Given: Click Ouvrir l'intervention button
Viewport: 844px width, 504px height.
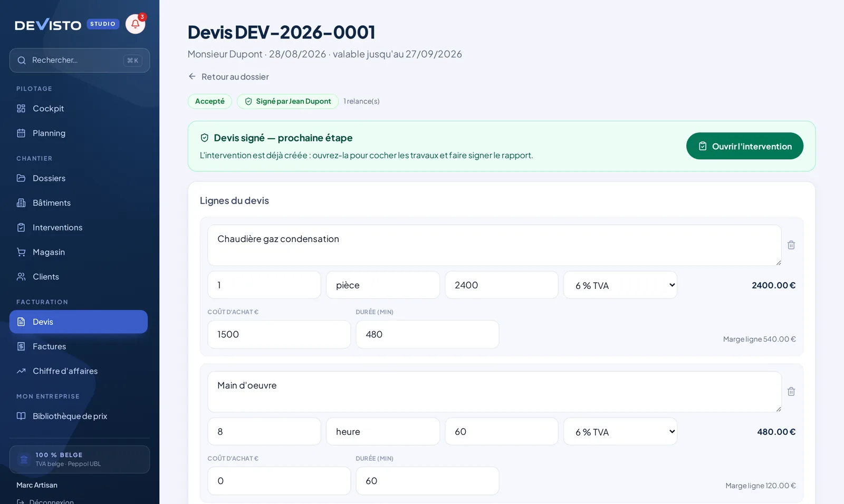Looking at the screenshot, I should pyautogui.click(x=744, y=146).
